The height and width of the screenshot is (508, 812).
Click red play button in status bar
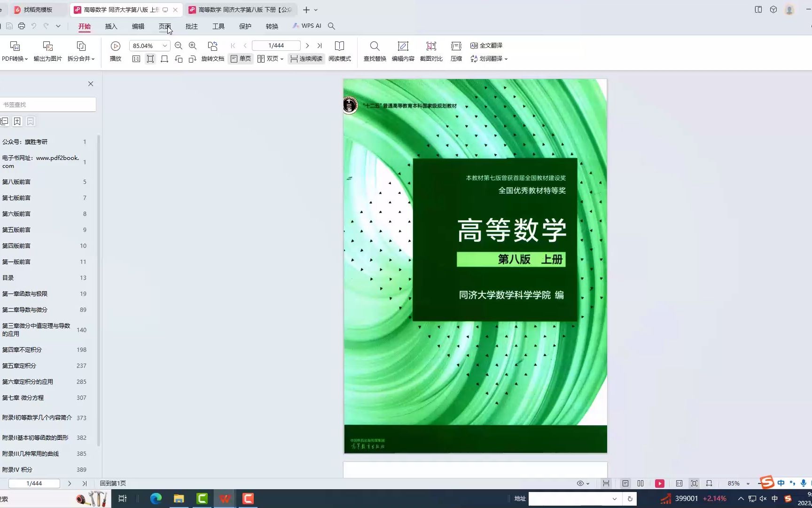click(x=660, y=484)
